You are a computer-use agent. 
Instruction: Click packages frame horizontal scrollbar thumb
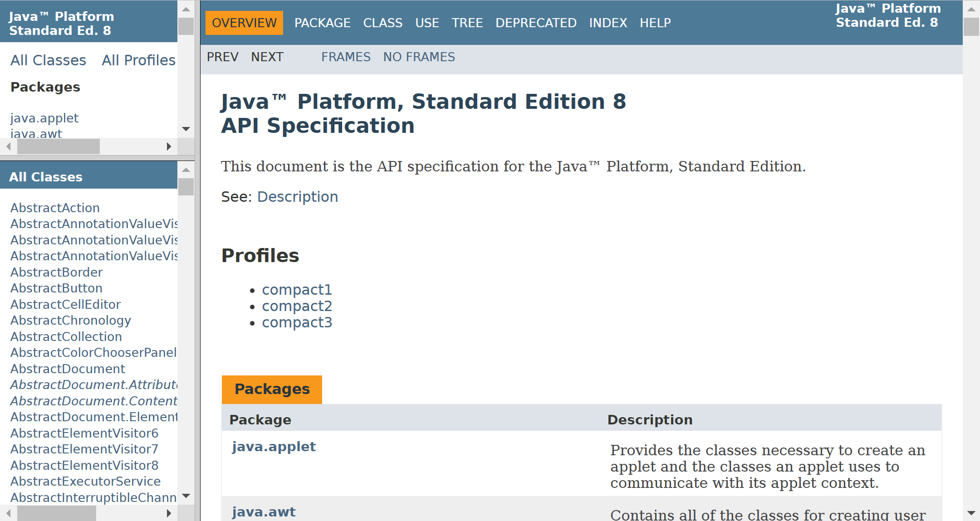point(58,146)
